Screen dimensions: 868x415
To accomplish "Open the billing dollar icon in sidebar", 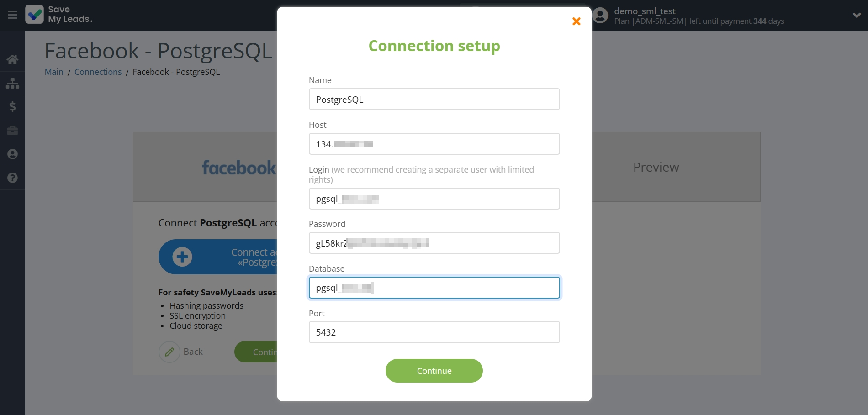I will pyautogui.click(x=12, y=107).
